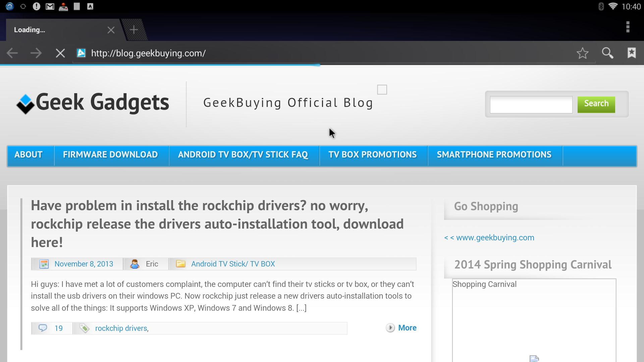Open the browser overflow menu
The height and width of the screenshot is (362, 644).
pos(628,27)
